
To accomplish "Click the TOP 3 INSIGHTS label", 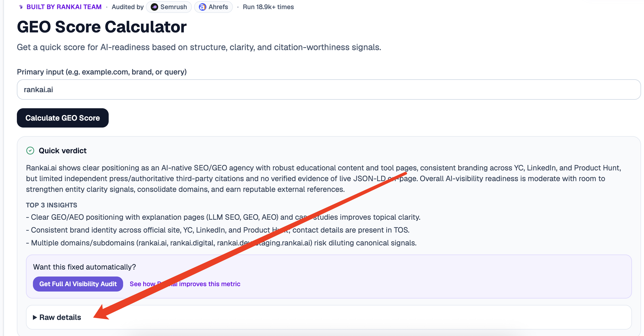I will tap(51, 205).
